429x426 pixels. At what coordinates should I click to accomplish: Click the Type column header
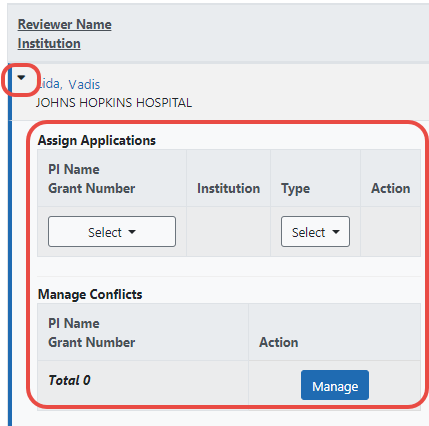click(295, 189)
